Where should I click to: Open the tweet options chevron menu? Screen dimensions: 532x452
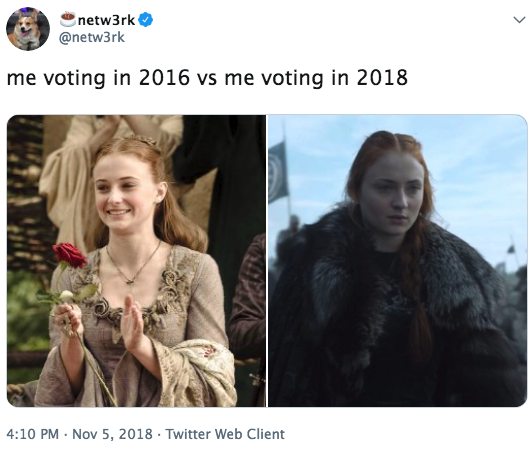(519, 20)
